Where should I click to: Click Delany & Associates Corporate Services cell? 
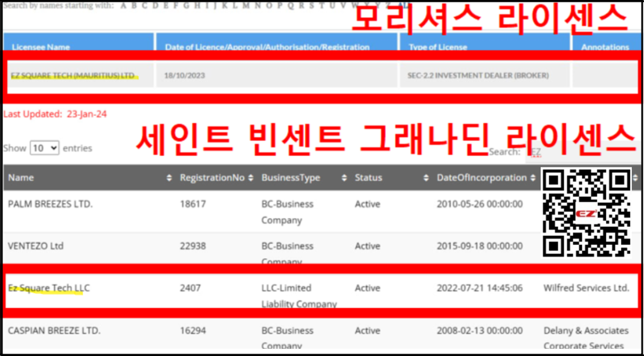click(x=586, y=338)
